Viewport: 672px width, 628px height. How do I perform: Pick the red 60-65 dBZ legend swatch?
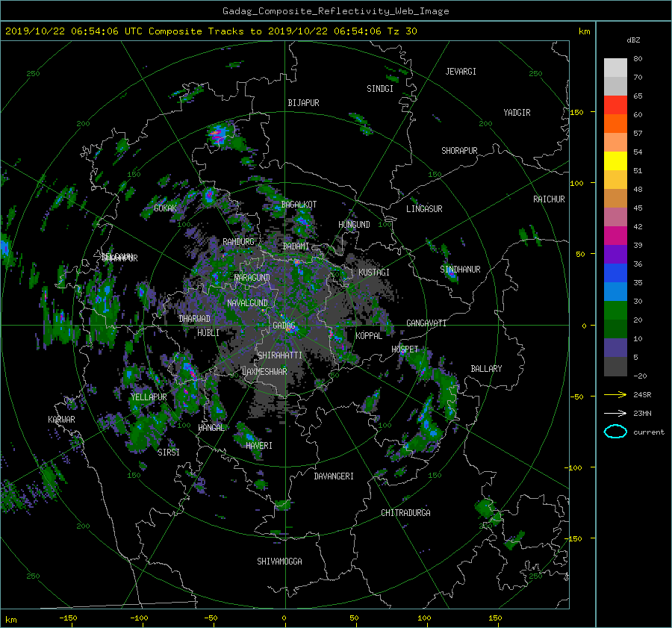coord(615,105)
